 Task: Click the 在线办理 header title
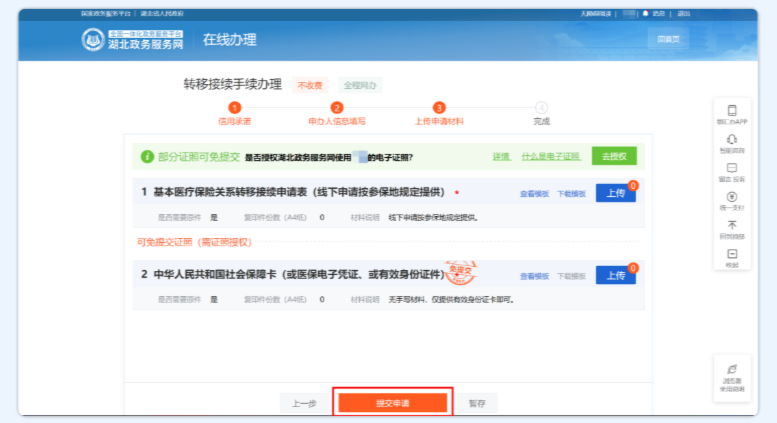tap(229, 40)
